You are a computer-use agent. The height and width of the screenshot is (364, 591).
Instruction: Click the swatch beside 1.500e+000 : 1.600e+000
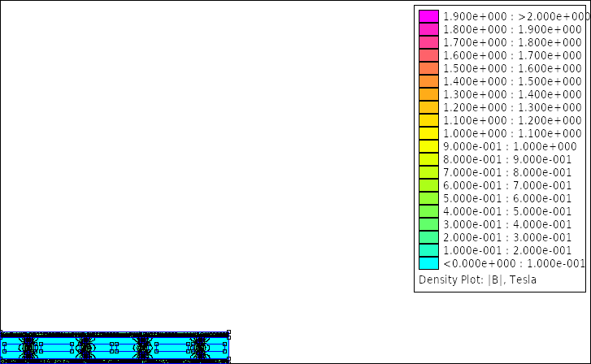[429, 68]
